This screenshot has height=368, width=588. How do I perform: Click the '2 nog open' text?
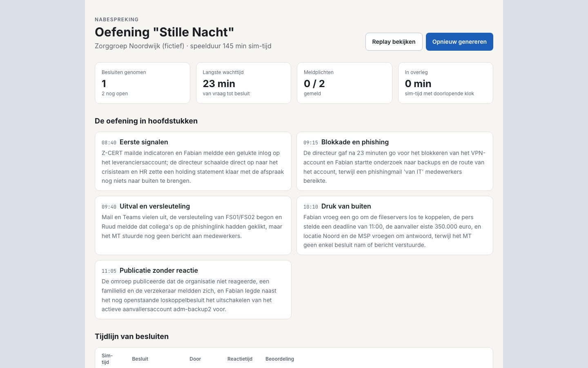[x=115, y=94]
